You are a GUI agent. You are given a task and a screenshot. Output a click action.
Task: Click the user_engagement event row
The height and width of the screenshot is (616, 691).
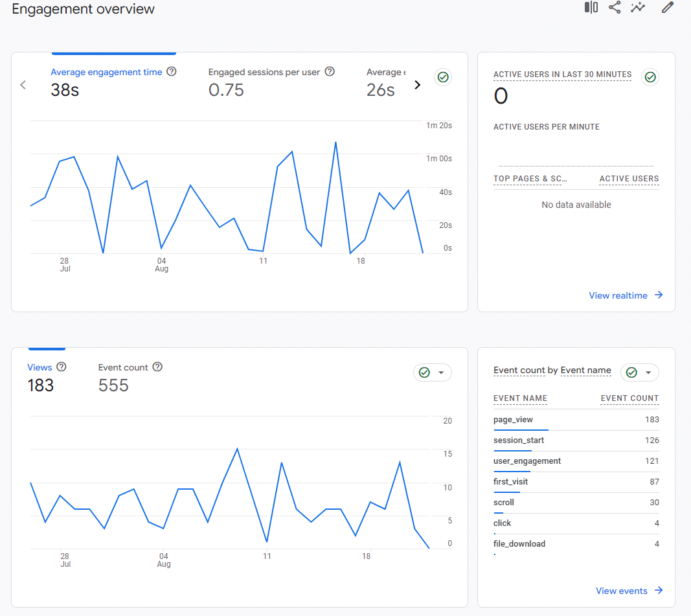[x=576, y=461]
